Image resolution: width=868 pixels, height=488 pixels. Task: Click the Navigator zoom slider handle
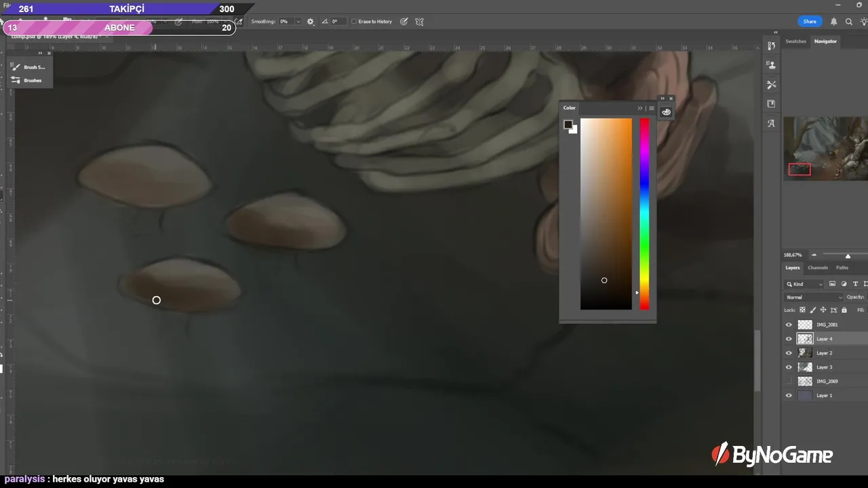pos(848,256)
